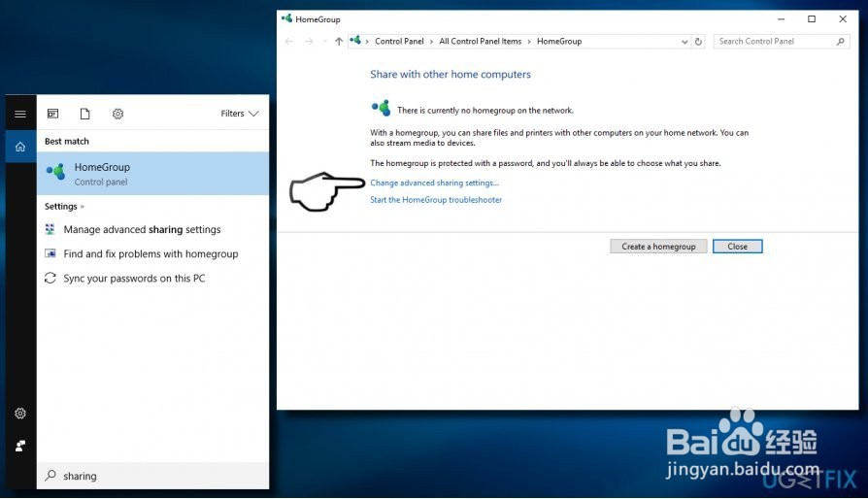Click the search magnifier icon beside 'sharing'

tap(50, 475)
